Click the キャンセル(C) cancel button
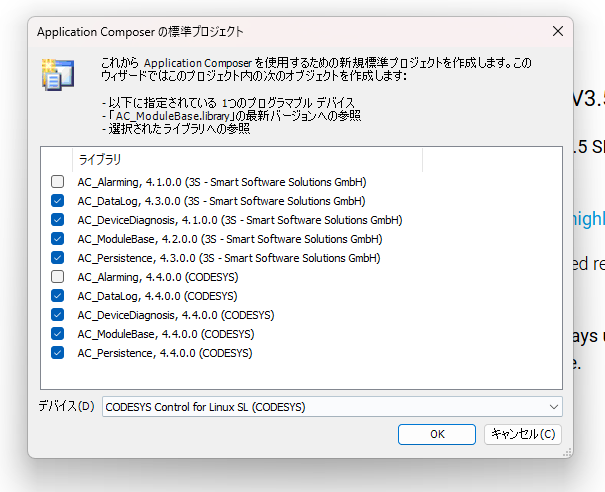 point(523,435)
